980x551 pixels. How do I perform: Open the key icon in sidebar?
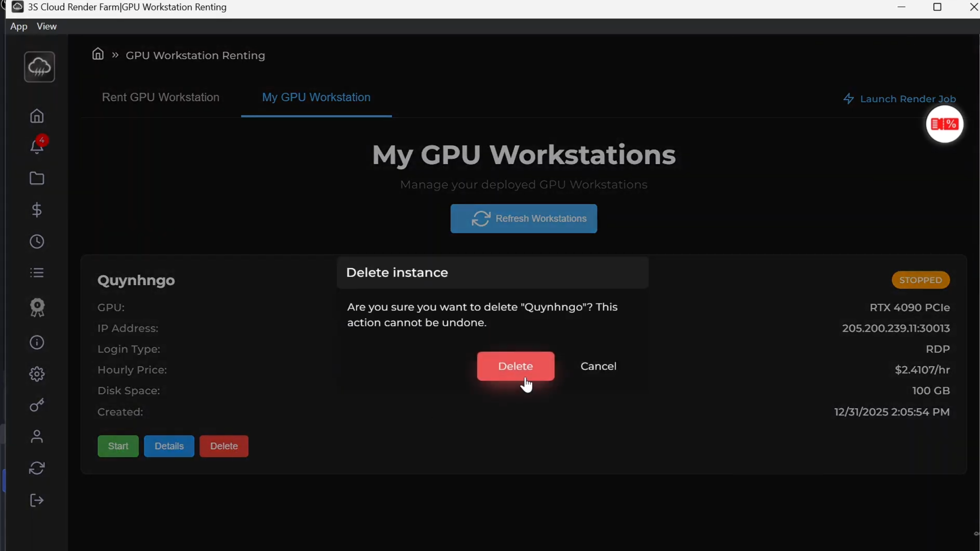tap(37, 405)
